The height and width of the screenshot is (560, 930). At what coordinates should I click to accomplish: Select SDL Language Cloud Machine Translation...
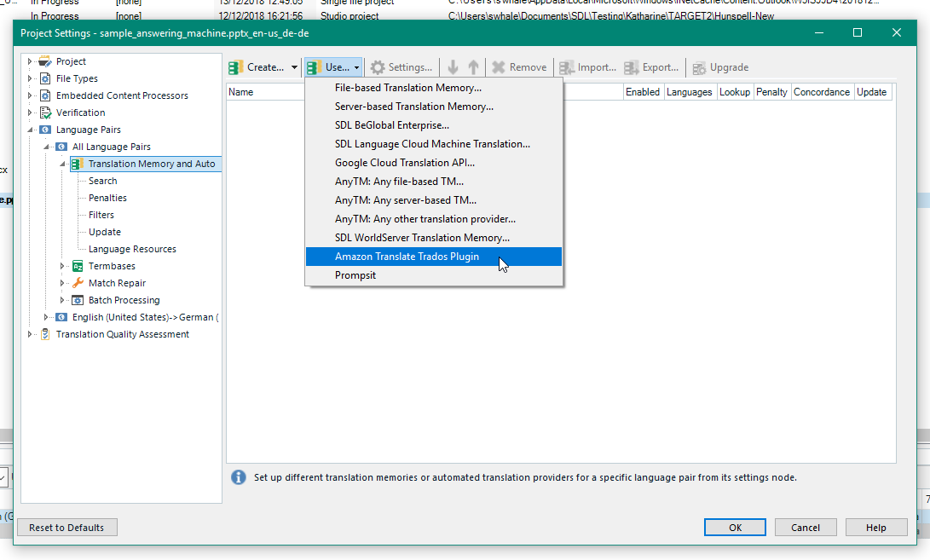434,144
